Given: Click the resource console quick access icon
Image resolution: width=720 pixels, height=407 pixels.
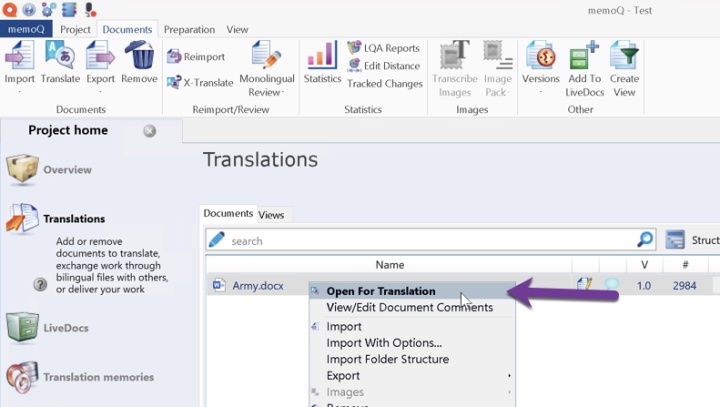Looking at the screenshot, I should click(x=69, y=9).
